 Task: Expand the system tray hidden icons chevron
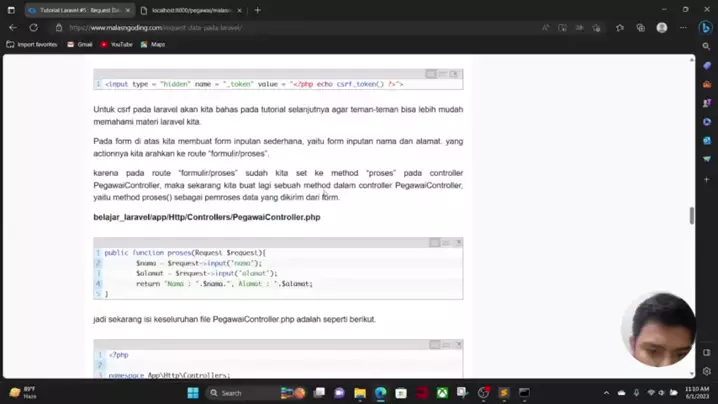tap(606, 393)
